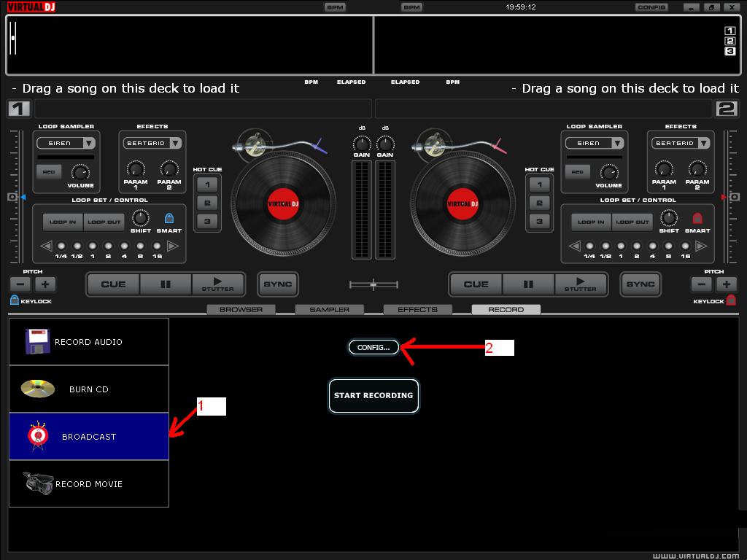
Task: Toggle deck 1 Smart loop lock
Action: coord(169,218)
